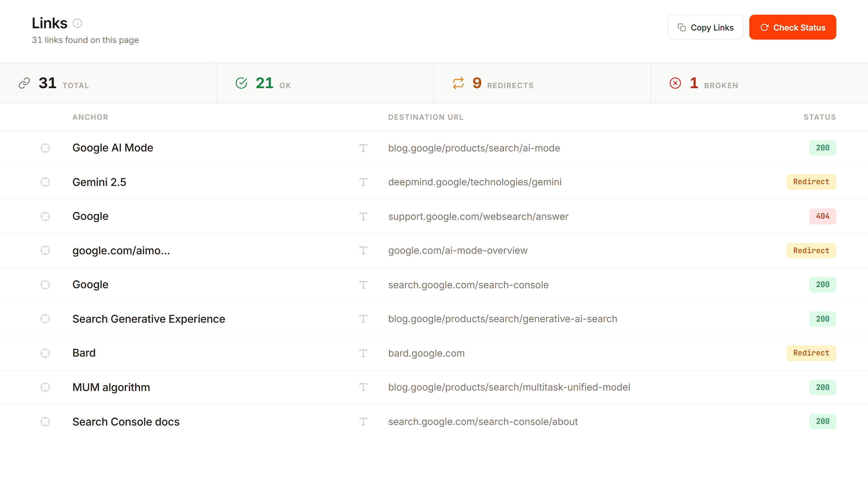Click Google AI Mode anchor text
This screenshot has height=486, width=868.
pyautogui.click(x=112, y=148)
